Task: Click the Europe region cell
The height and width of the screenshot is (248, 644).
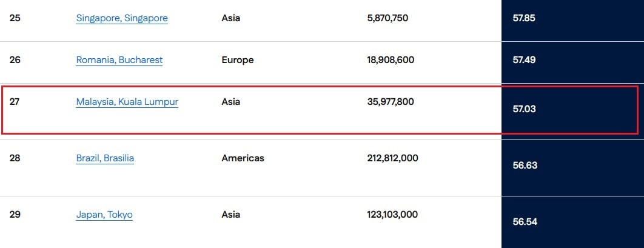Action: (238, 60)
